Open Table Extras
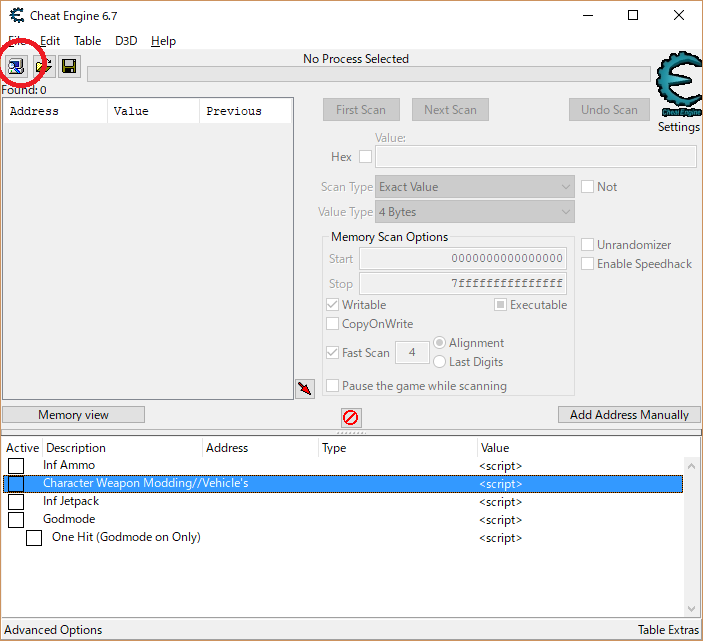 pyautogui.click(x=668, y=630)
